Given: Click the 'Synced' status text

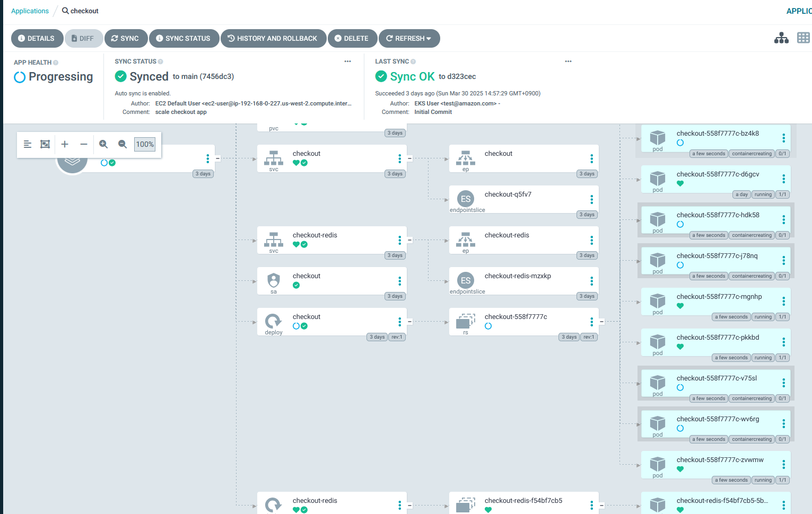Looking at the screenshot, I should 149,76.
